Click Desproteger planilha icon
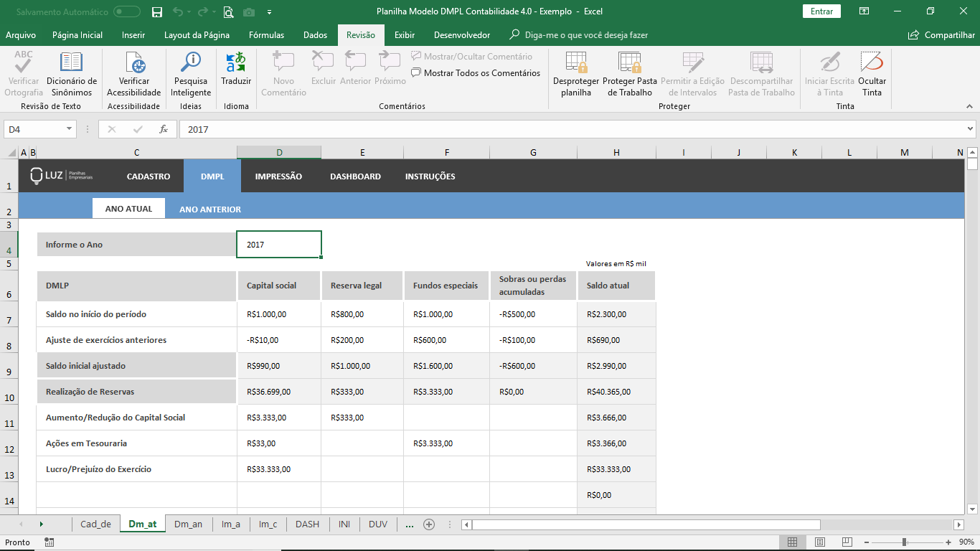 (575, 63)
